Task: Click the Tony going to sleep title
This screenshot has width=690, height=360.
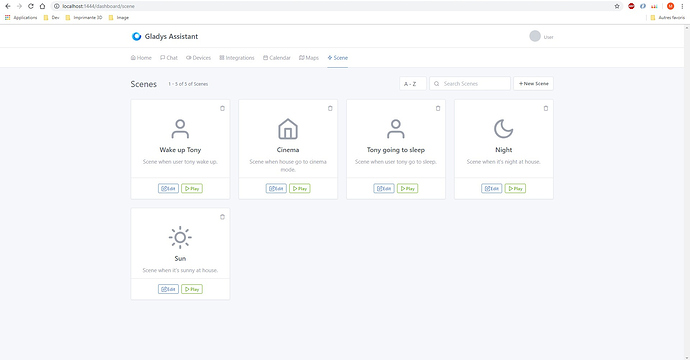Action: [x=396, y=150]
